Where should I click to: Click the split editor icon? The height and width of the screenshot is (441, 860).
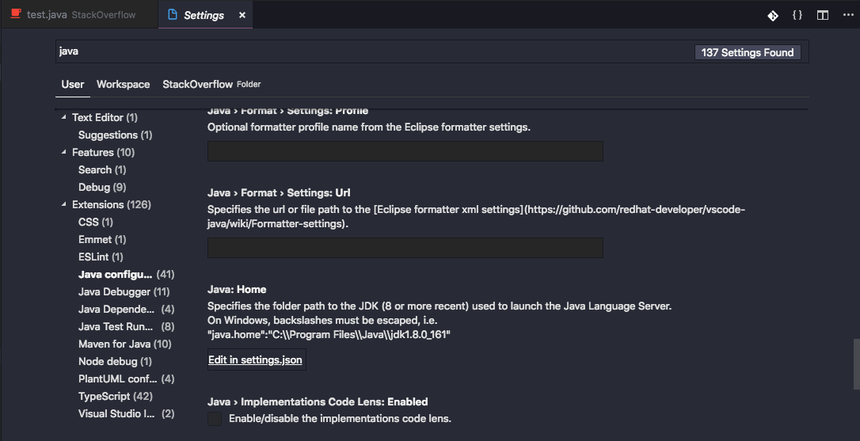[822, 16]
